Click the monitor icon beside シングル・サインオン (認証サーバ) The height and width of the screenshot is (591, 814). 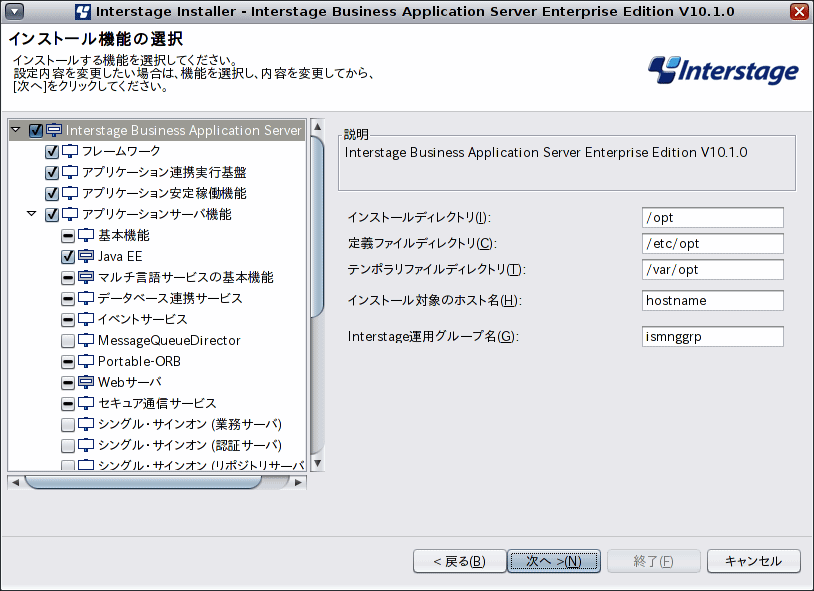86,445
